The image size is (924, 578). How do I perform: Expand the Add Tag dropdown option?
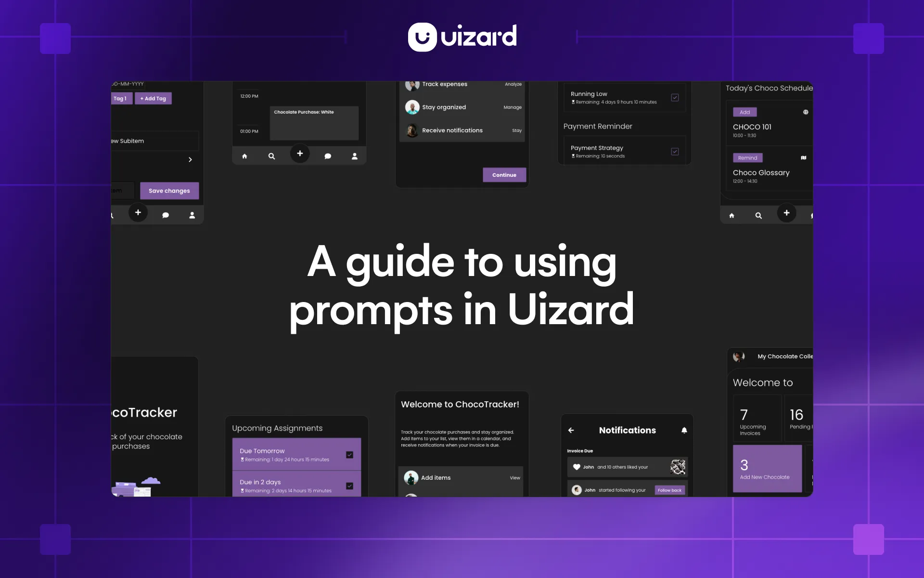153,99
